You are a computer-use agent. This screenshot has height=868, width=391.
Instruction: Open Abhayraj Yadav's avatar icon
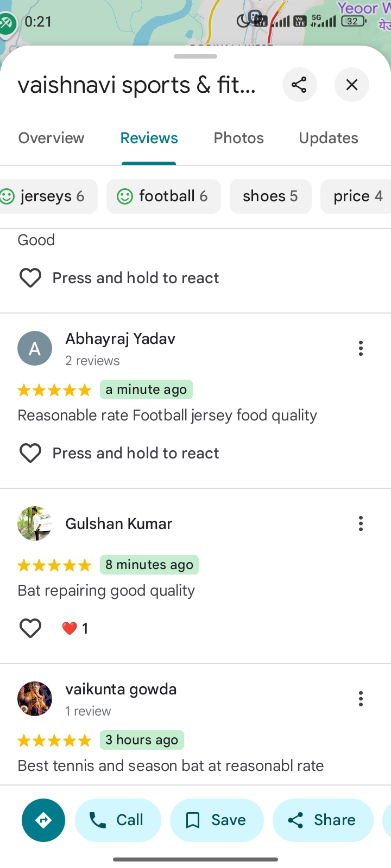point(35,348)
